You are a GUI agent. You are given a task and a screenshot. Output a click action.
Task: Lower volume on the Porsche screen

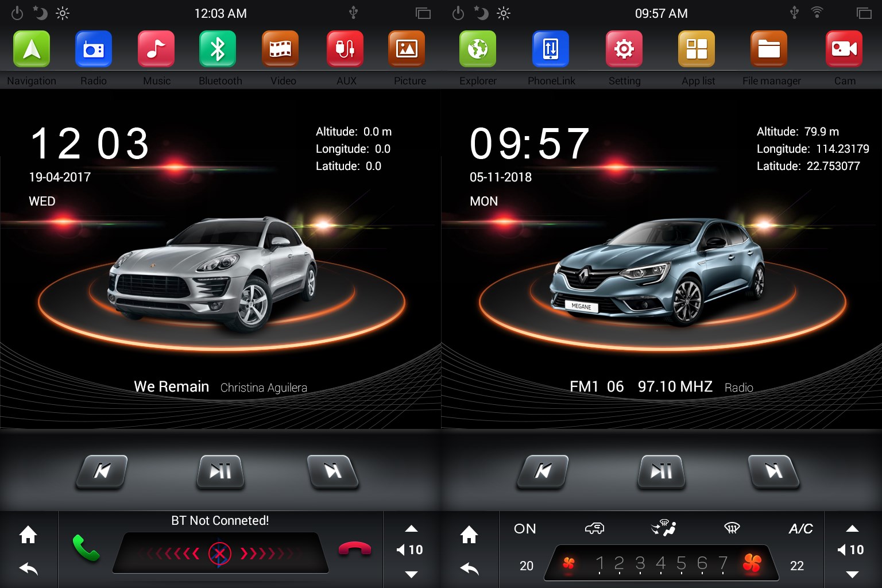[411, 574]
